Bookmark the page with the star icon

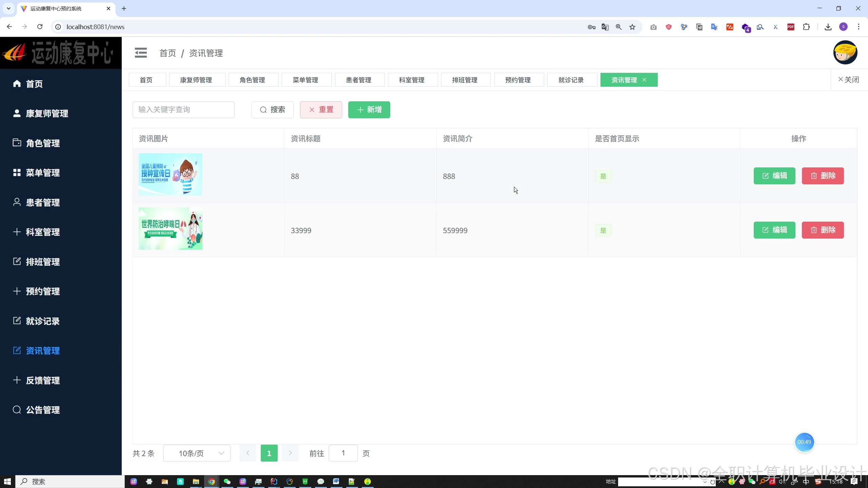[632, 27]
